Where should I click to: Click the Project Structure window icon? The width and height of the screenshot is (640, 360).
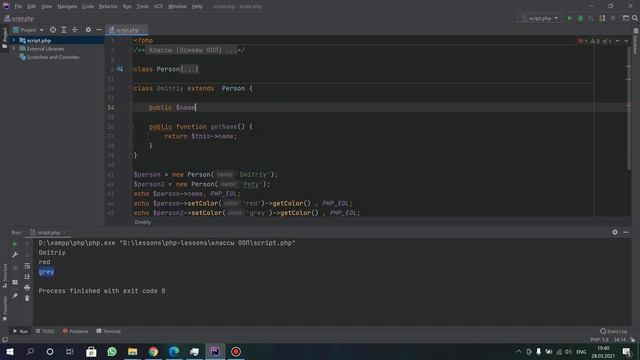pyautogui.click(x=626, y=18)
